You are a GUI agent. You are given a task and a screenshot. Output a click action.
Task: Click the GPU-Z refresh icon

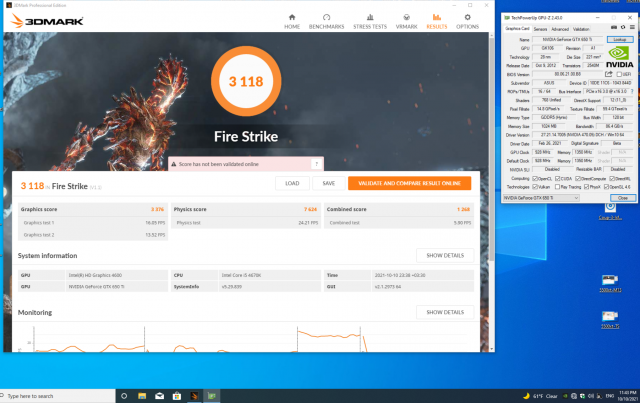click(623, 27)
